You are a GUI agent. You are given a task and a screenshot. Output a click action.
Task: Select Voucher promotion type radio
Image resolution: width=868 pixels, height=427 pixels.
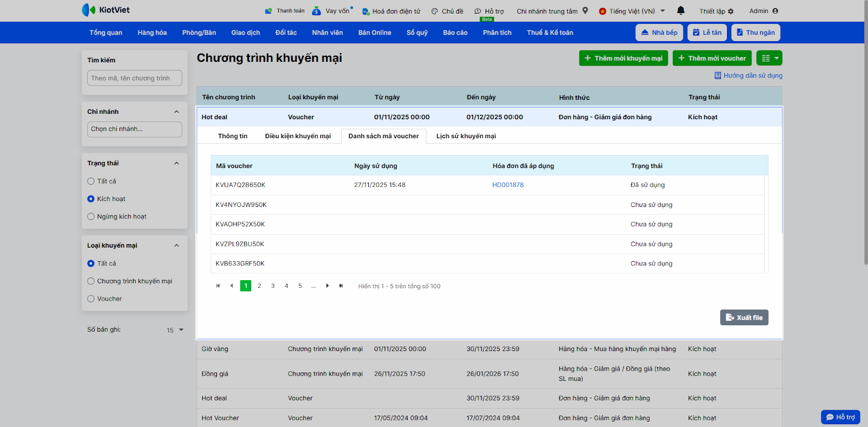click(91, 299)
